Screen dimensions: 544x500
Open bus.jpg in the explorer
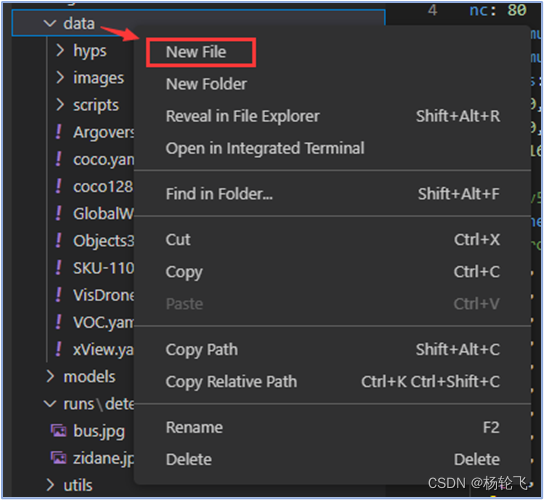[99, 432]
